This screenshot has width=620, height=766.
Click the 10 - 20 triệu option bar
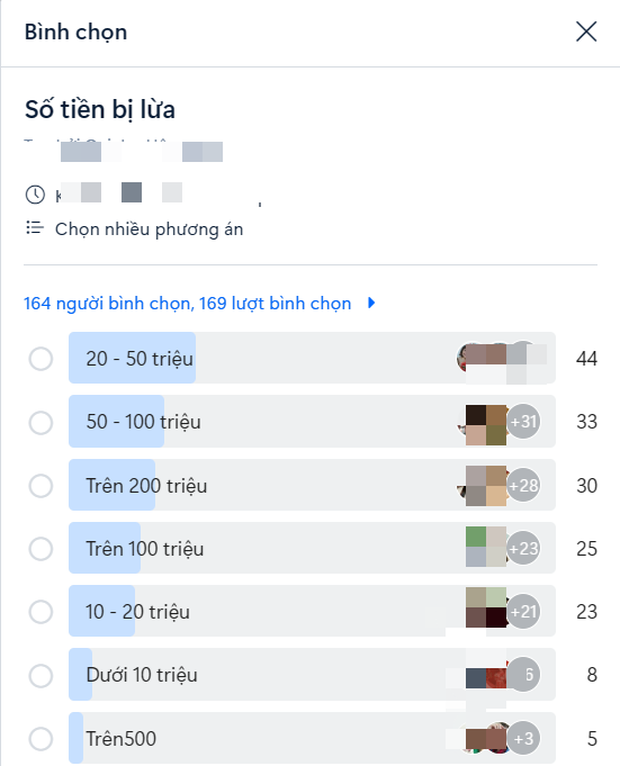[x=312, y=611]
